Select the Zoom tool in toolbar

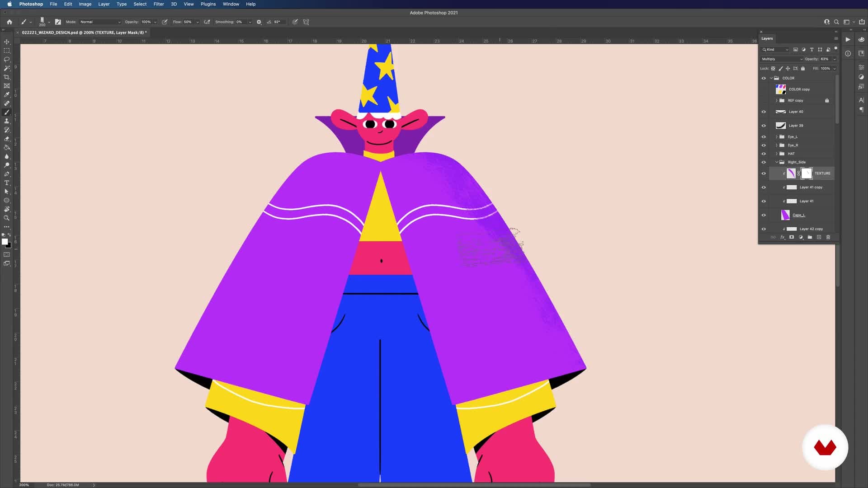point(7,218)
